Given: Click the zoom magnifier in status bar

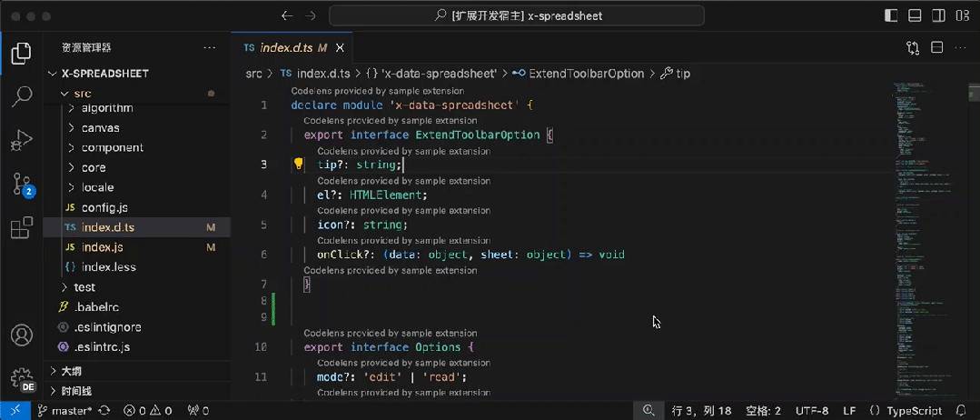Looking at the screenshot, I should tap(648, 411).
